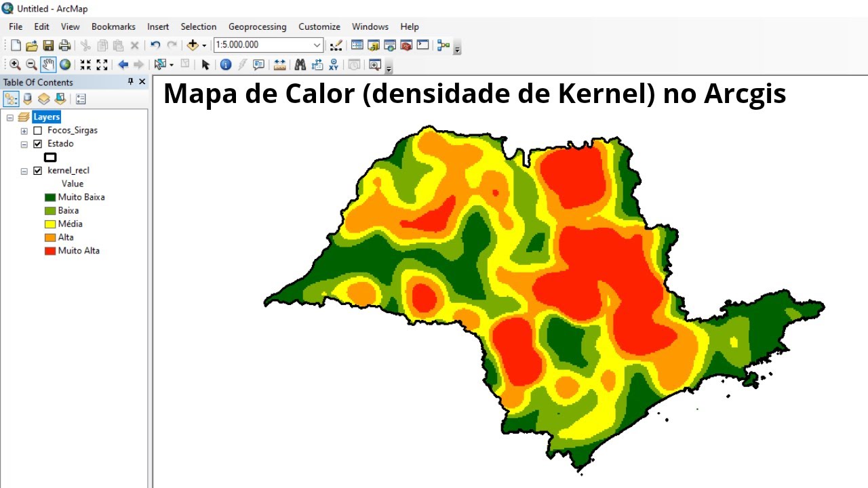The width and height of the screenshot is (868, 488).
Task: Create a new map document
Action: pos(16,45)
